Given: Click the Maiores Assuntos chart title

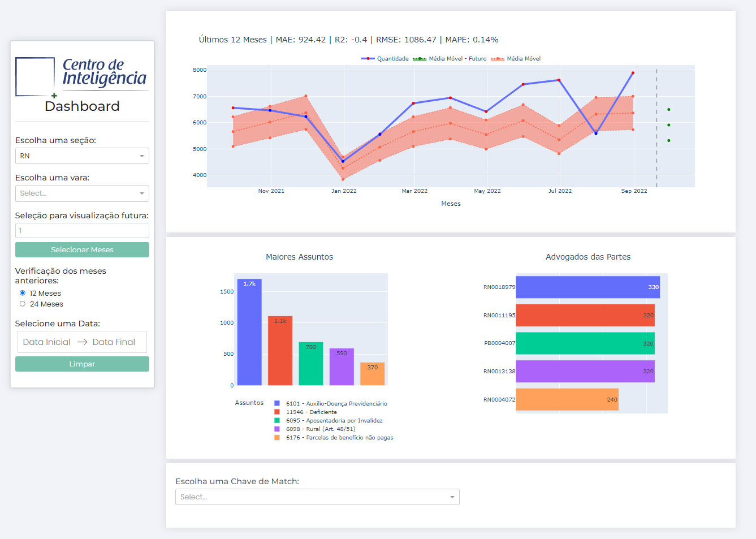Looking at the screenshot, I should (300, 257).
